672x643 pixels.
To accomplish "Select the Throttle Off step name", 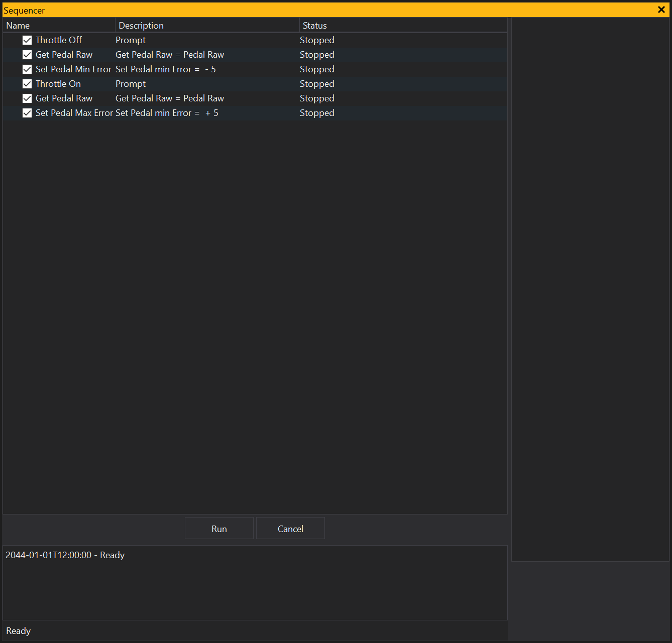I will 59,40.
